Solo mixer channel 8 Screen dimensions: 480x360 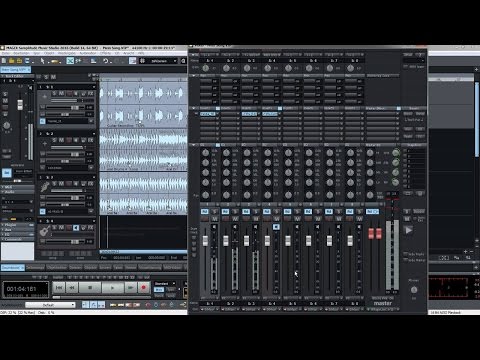[x=359, y=212]
